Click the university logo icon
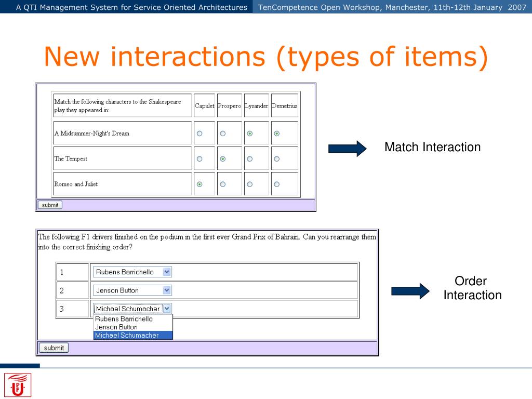The height and width of the screenshot is (399, 532). 18,385
